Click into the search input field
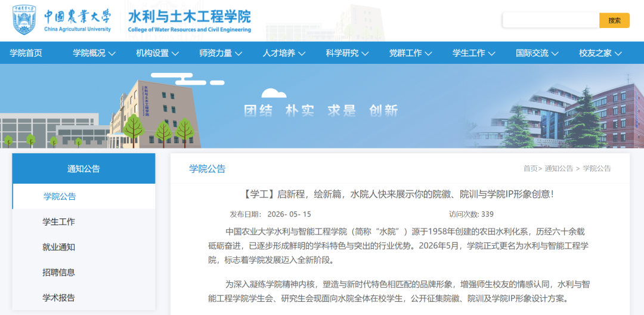The image size is (644, 315). [551, 20]
